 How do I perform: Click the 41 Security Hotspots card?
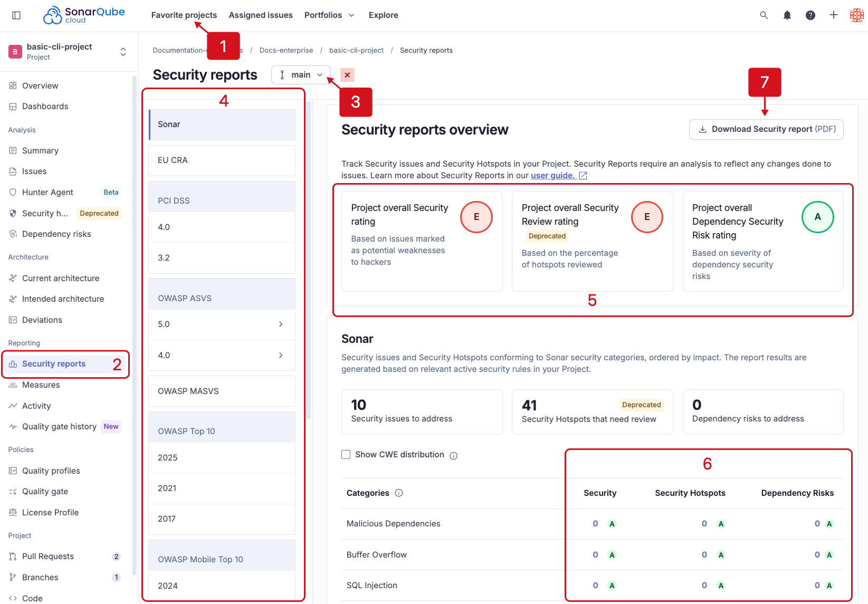(x=592, y=412)
